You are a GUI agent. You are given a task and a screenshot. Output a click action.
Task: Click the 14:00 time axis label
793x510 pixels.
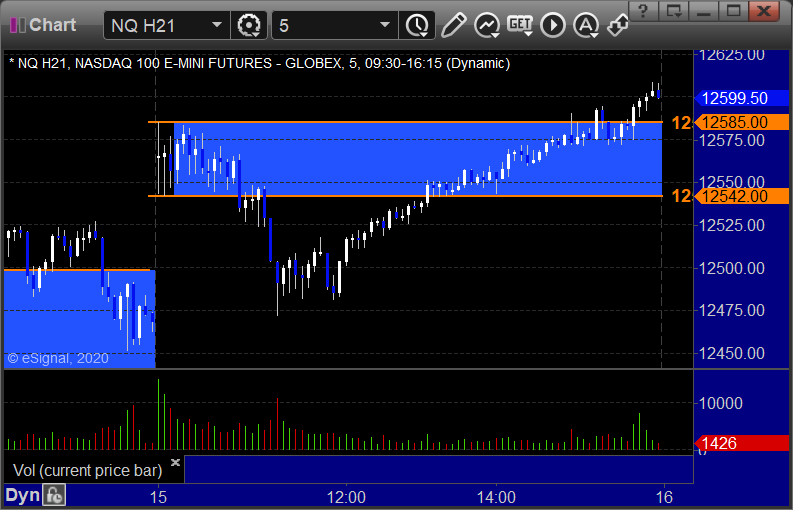click(496, 497)
